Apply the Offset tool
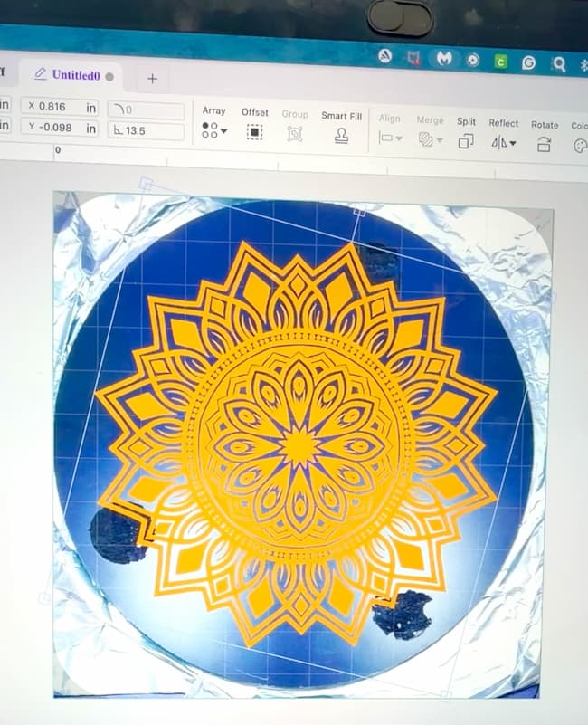Viewport: 588px width, 725px height. [254, 125]
